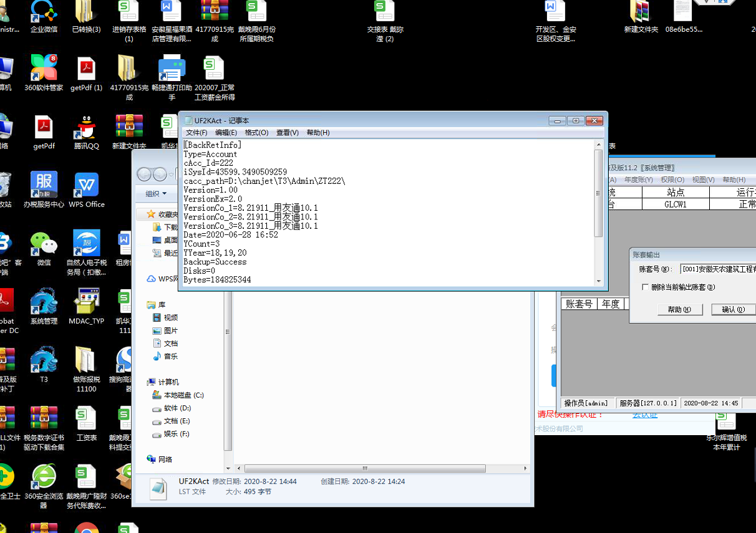Viewport: 756px width, 533px height.
Task: Click the Explorer back navigation arrow
Action: (x=144, y=175)
